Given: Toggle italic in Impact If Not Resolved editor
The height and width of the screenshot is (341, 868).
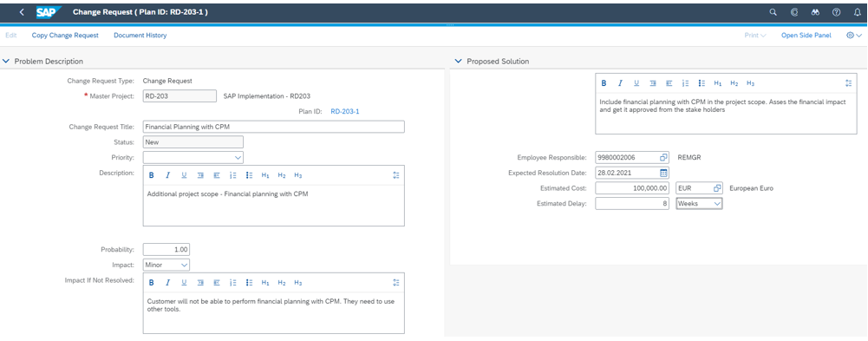Looking at the screenshot, I should point(167,282).
